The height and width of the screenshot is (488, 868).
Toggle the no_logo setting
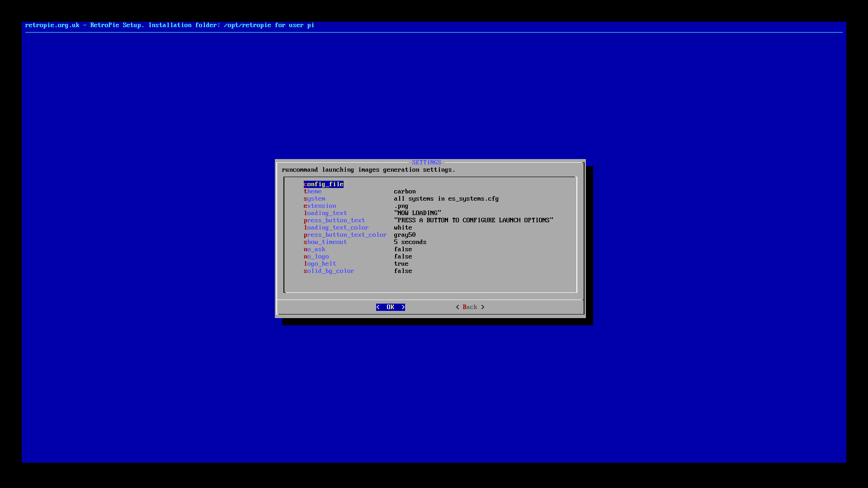tap(316, 257)
